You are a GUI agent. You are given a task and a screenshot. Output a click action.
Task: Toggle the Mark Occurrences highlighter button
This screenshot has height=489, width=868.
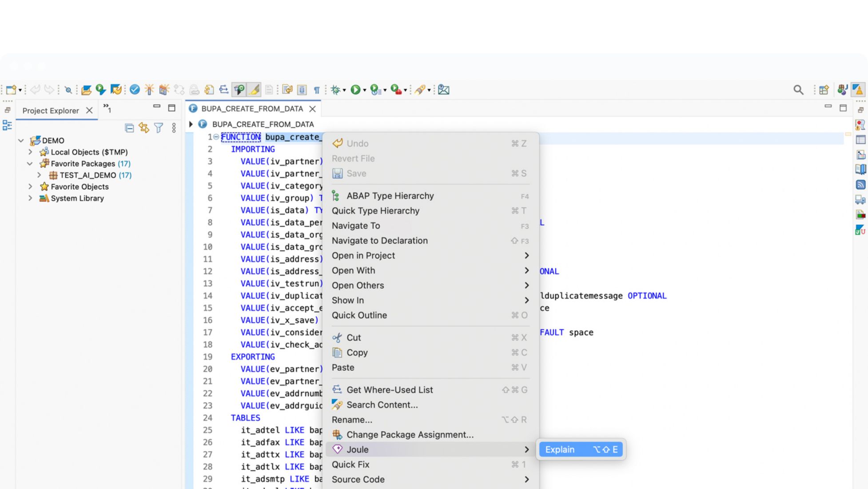(255, 90)
